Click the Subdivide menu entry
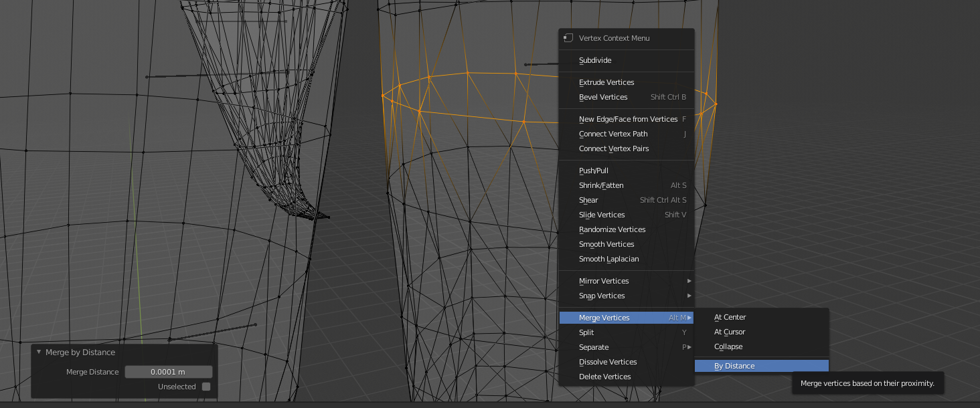Image resolution: width=980 pixels, height=408 pixels. (627, 60)
